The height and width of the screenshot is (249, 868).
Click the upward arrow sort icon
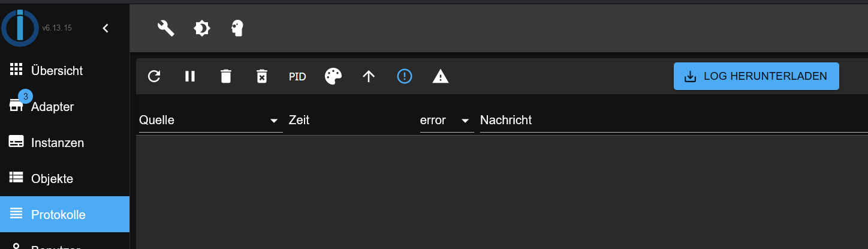click(369, 76)
